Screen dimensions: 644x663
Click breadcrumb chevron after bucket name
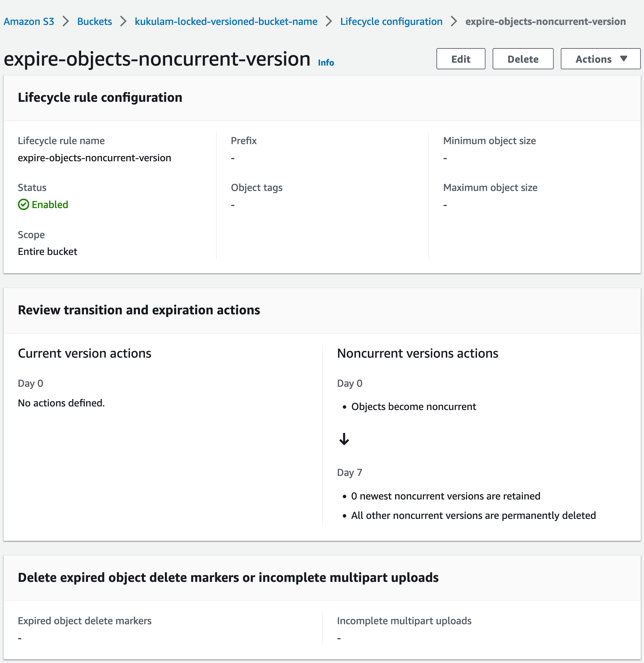(328, 21)
